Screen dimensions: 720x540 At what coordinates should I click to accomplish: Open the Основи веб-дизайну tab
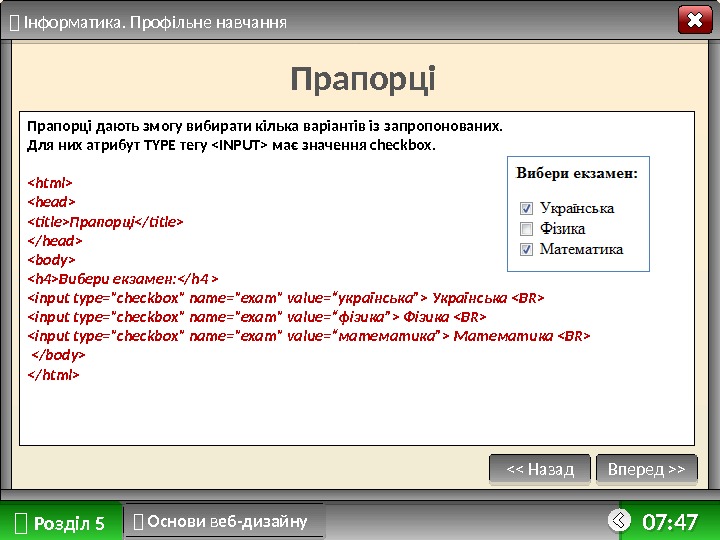[225, 521]
